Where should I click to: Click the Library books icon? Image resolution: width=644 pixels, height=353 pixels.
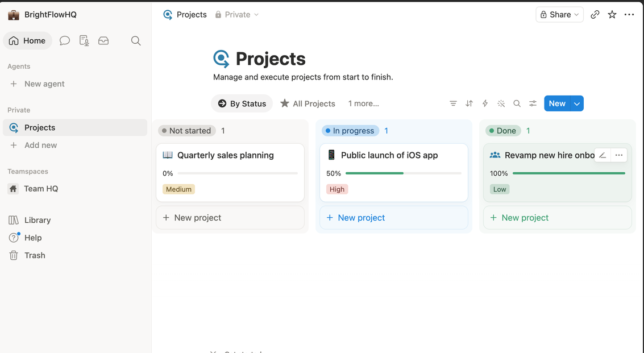click(x=14, y=220)
